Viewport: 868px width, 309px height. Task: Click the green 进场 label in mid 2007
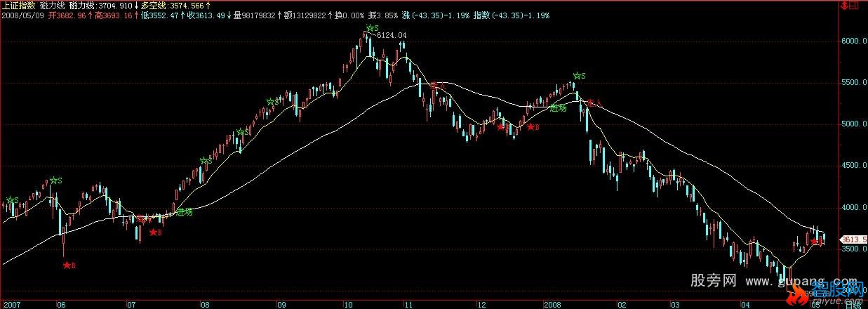pos(185,212)
